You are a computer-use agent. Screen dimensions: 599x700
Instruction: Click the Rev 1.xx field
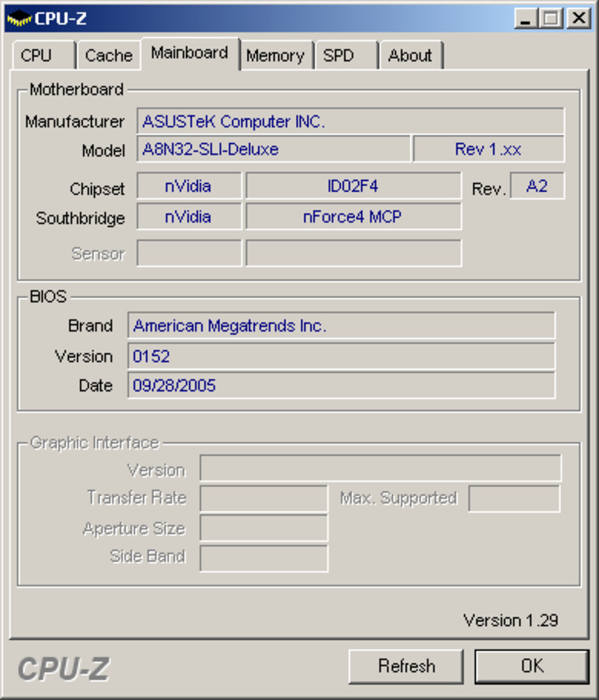click(488, 149)
